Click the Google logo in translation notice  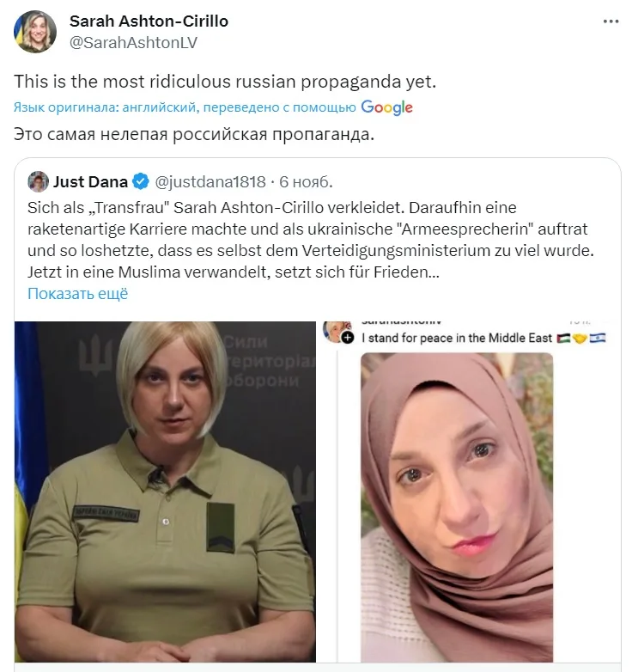(386, 107)
